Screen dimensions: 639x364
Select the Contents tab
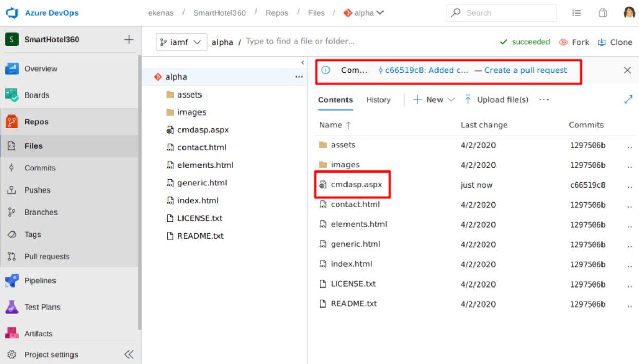(335, 100)
